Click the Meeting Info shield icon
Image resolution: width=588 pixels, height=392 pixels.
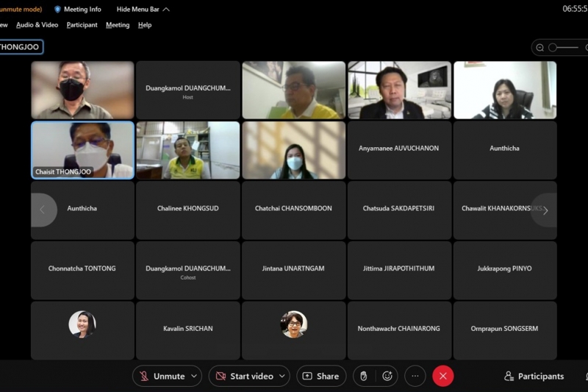coord(58,10)
